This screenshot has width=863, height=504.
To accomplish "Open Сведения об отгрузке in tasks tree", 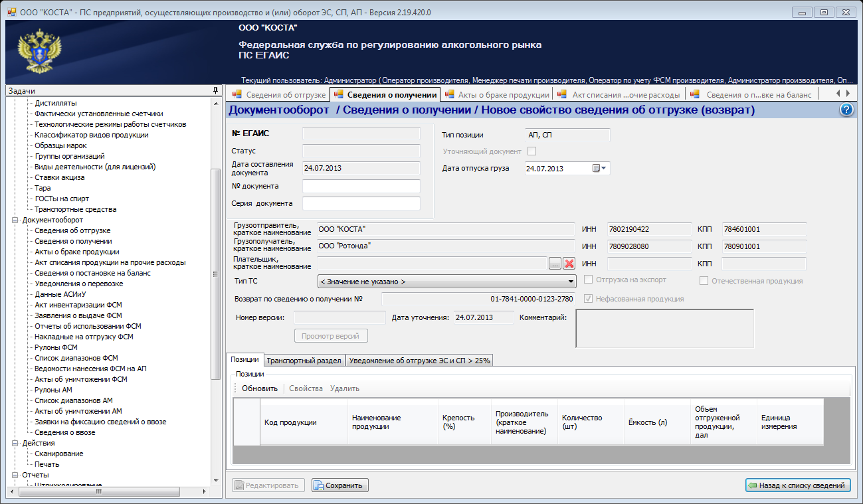I will point(72,230).
